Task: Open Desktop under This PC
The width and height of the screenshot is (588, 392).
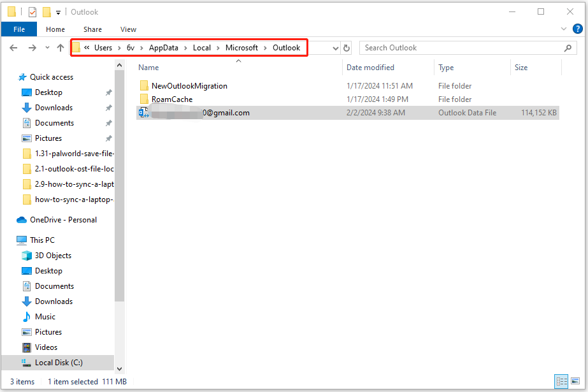Action: coord(48,271)
